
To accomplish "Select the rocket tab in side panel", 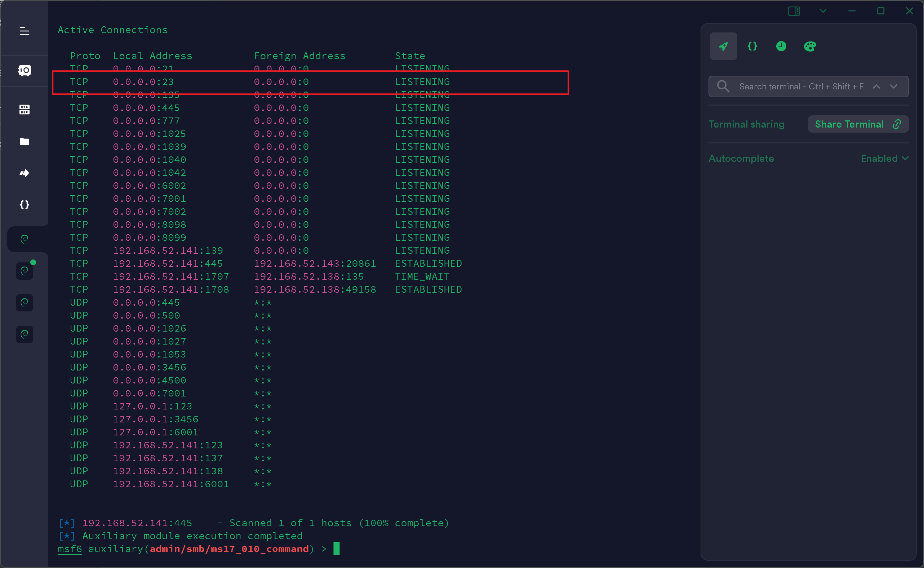I will pyautogui.click(x=723, y=46).
